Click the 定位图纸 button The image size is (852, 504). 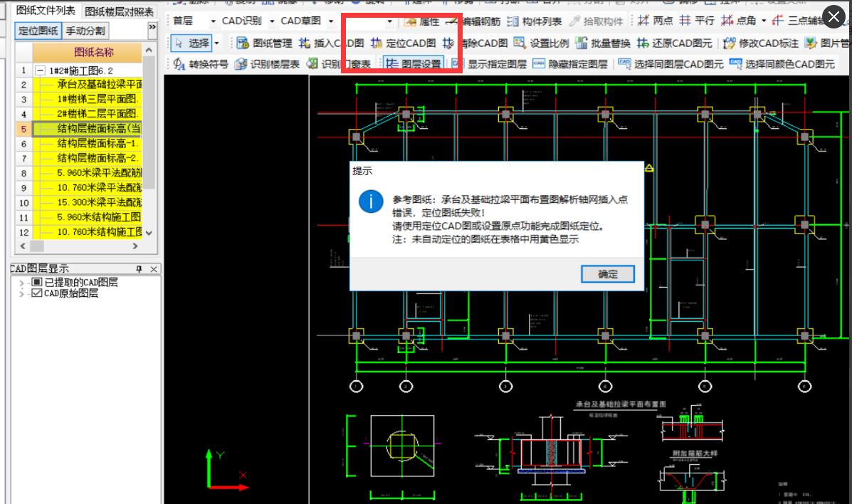pyautogui.click(x=38, y=31)
